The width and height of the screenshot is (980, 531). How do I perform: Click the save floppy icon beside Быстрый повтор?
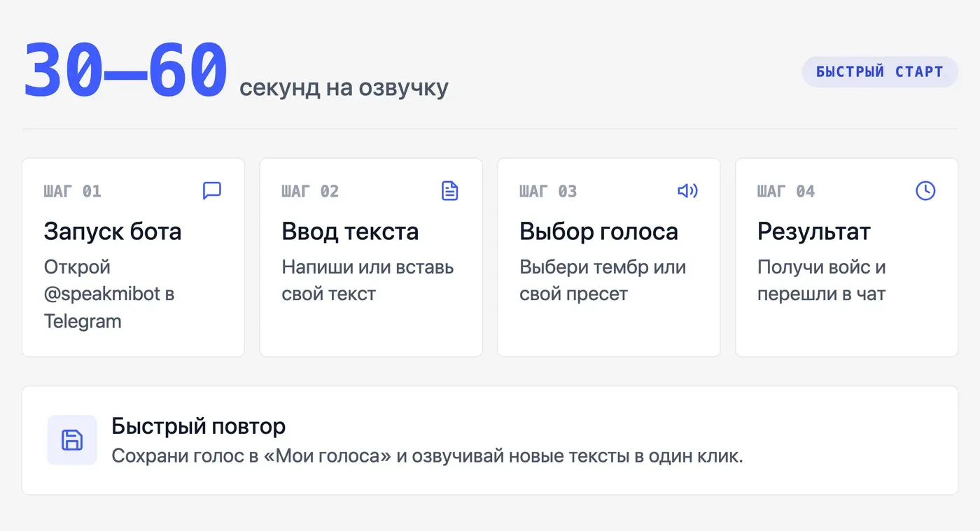click(72, 440)
